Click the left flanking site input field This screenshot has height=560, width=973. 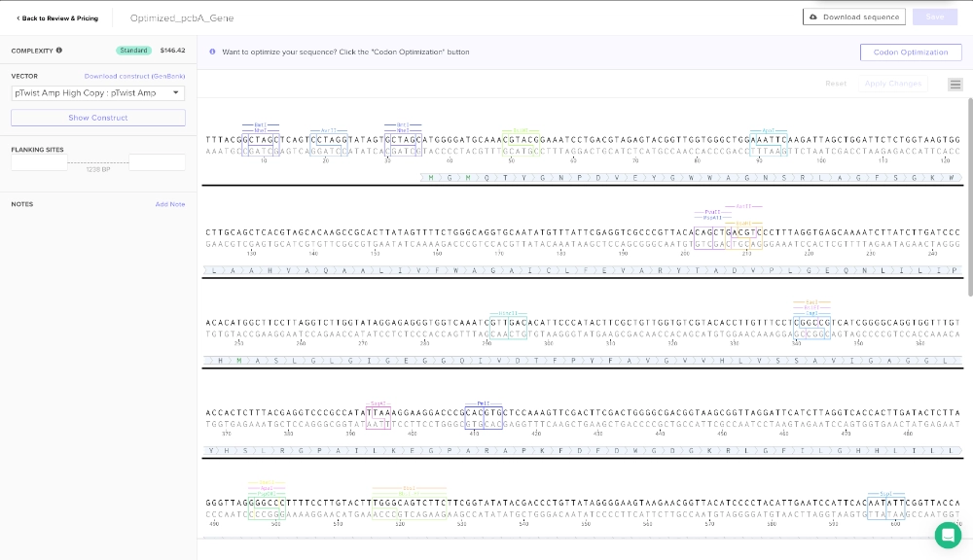pos(39,162)
